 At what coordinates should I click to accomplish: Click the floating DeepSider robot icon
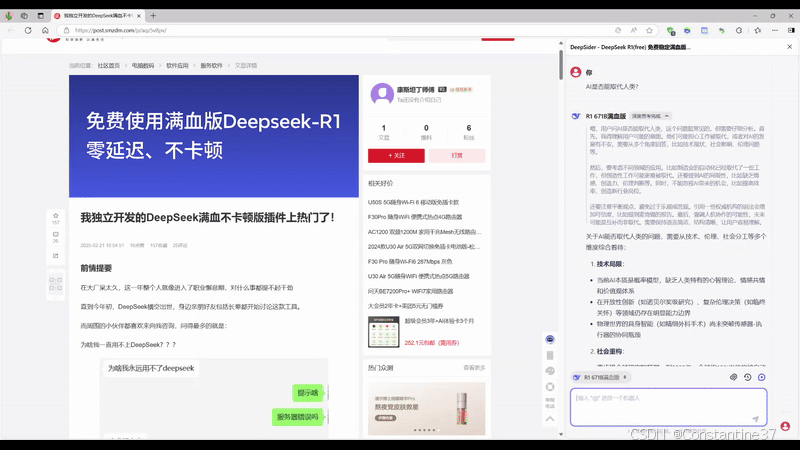(550, 339)
